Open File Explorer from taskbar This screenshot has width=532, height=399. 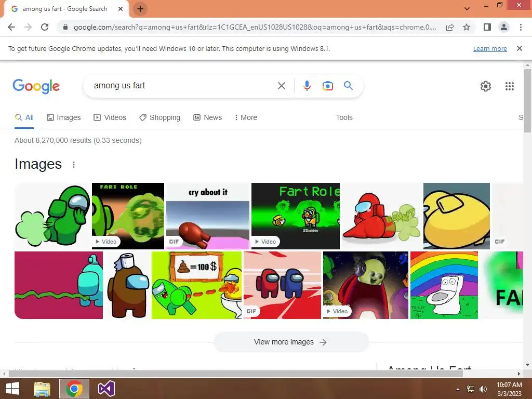[42, 389]
